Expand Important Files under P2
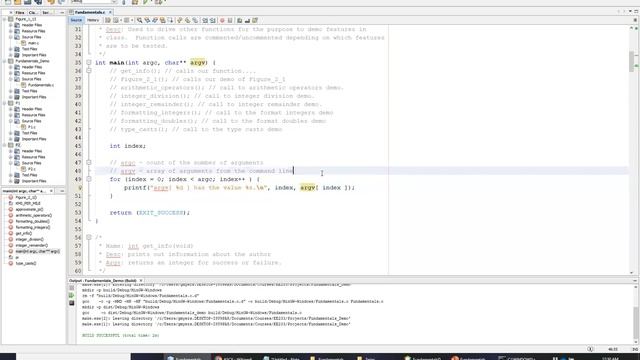640x360 pixels. click(11, 181)
